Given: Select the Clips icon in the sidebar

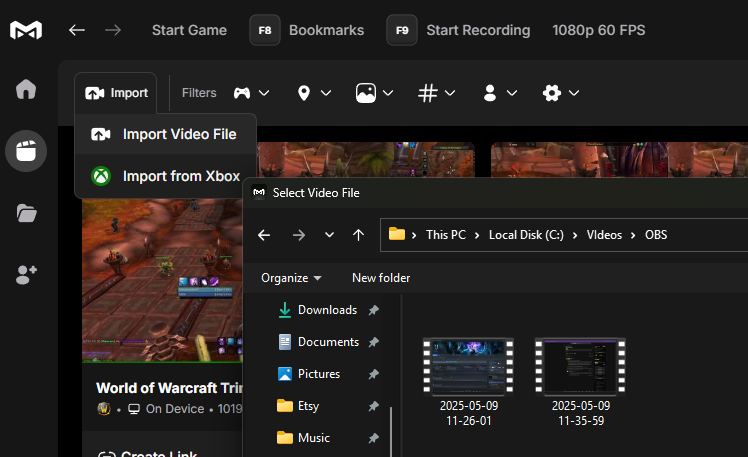Looking at the screenshot, I should click(x=26, y=151).
